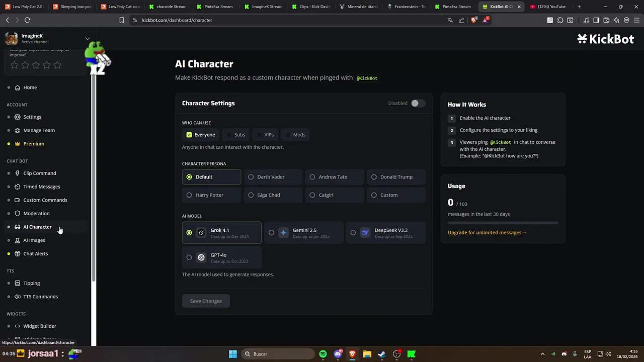
Task: Go to Manage Team in the sidebar
Action: tap(39, 130)
